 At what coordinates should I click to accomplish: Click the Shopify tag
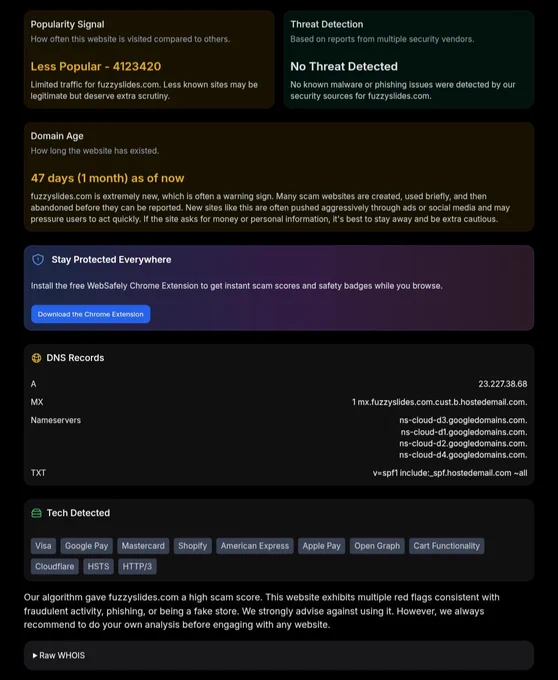pos(193,546)
